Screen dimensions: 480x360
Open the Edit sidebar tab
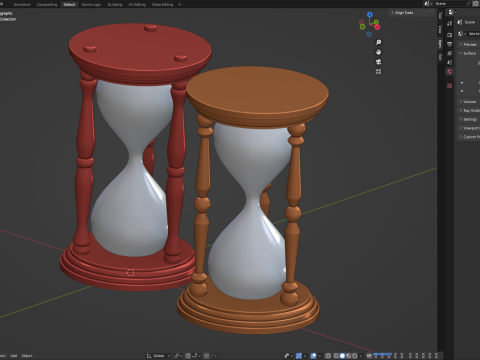tap(440, 57)
